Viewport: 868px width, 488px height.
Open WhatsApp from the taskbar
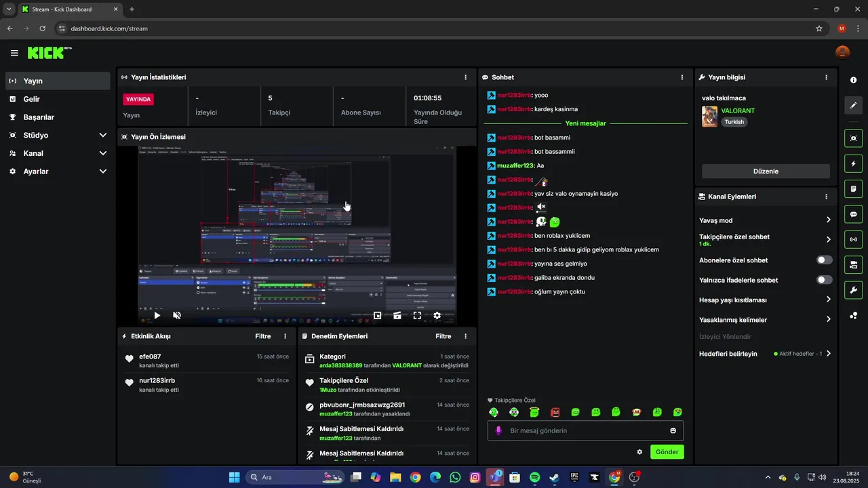click(455, 477)
